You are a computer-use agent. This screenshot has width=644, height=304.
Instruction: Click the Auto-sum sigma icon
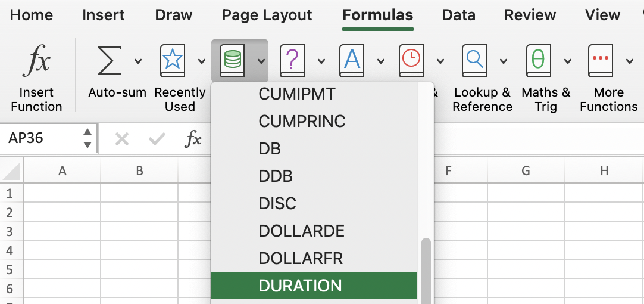(110, 61)
